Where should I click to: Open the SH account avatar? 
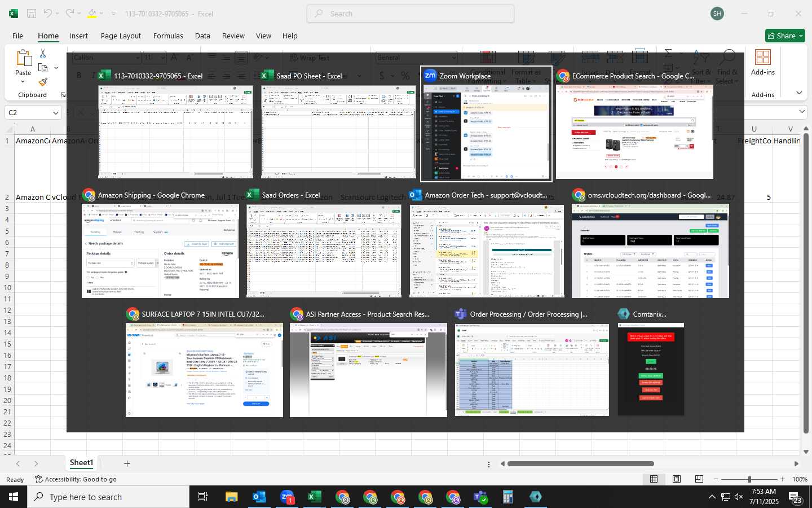(x=717, y=14)
